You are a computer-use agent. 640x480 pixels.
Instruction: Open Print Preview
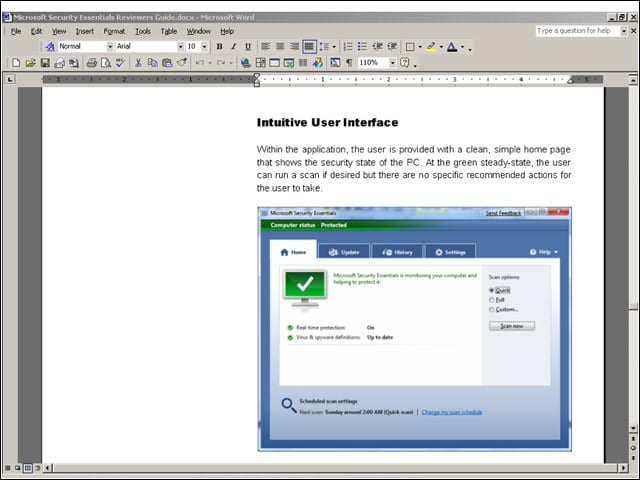coord(106,62)
